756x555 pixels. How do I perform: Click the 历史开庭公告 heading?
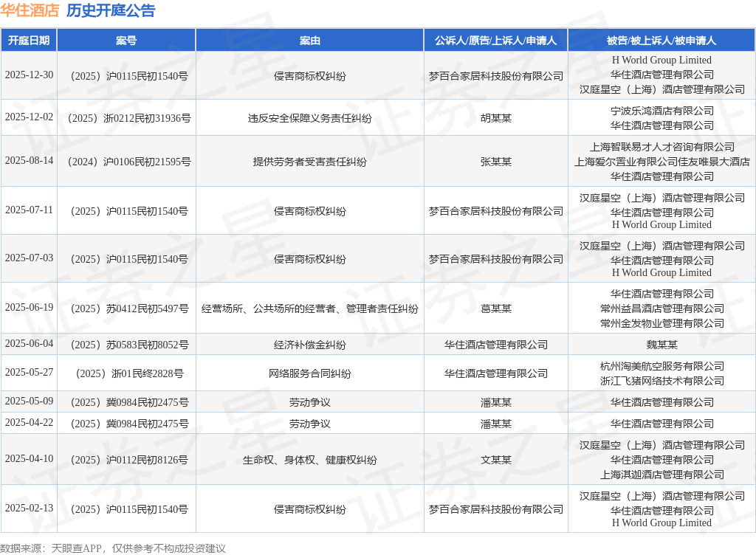(111, 10)
